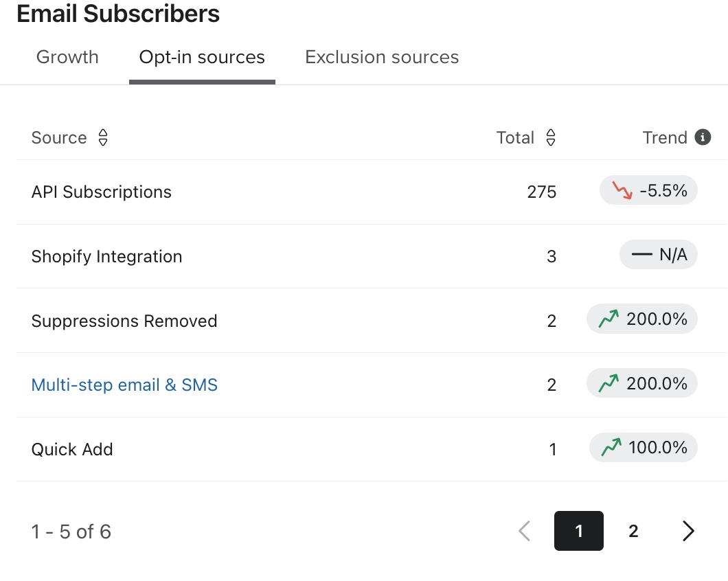The height and width of the screenshot is (581, 728).
Task: Click Quick Add upward trend icon
Action: pyautogui.click(x=611, y=448)
